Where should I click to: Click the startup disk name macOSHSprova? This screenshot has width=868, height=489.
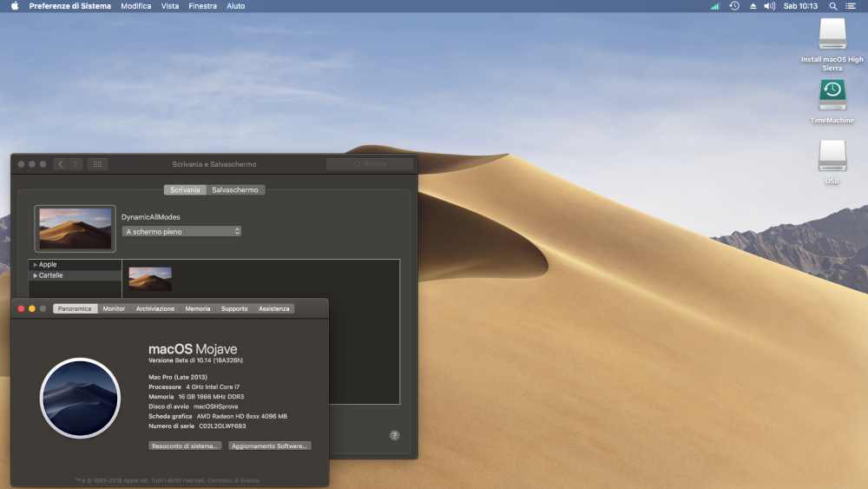216,406
